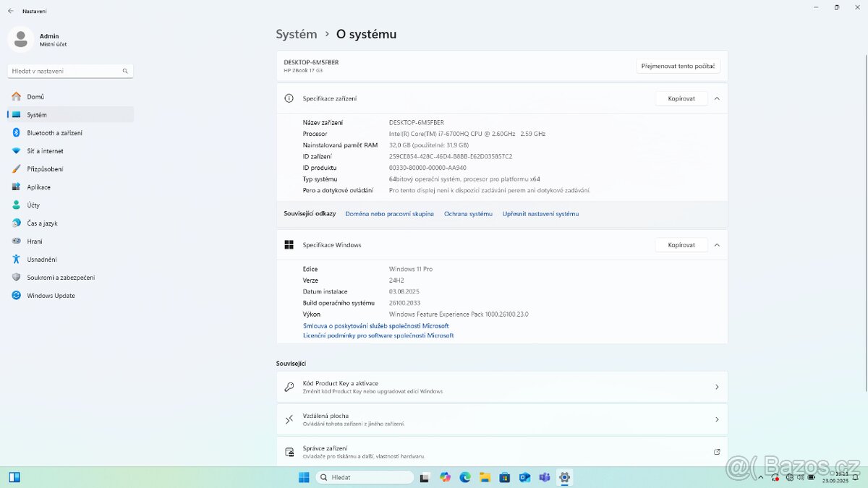Open File Explorer from the taskbar
Viewport: 868px width, 488px height.
coord(485,477)
